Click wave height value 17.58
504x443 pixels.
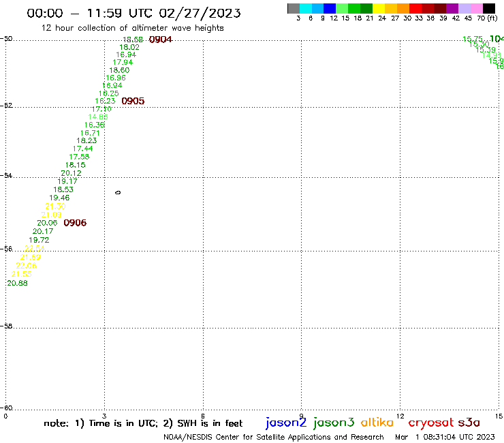tap(79, 157)
